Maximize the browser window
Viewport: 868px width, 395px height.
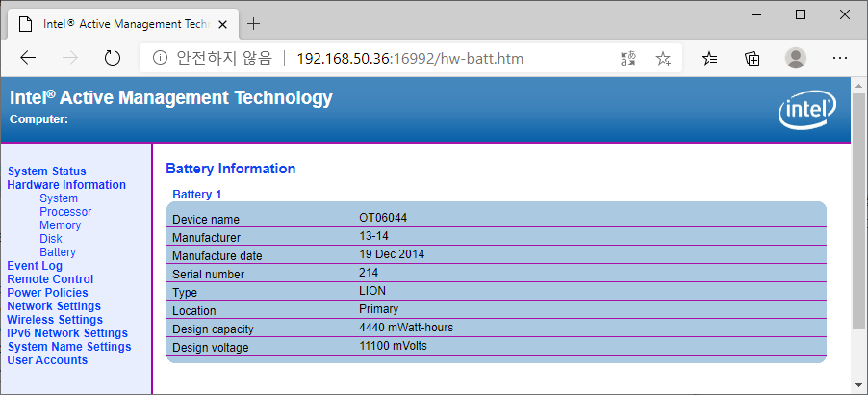coord(801,15)
